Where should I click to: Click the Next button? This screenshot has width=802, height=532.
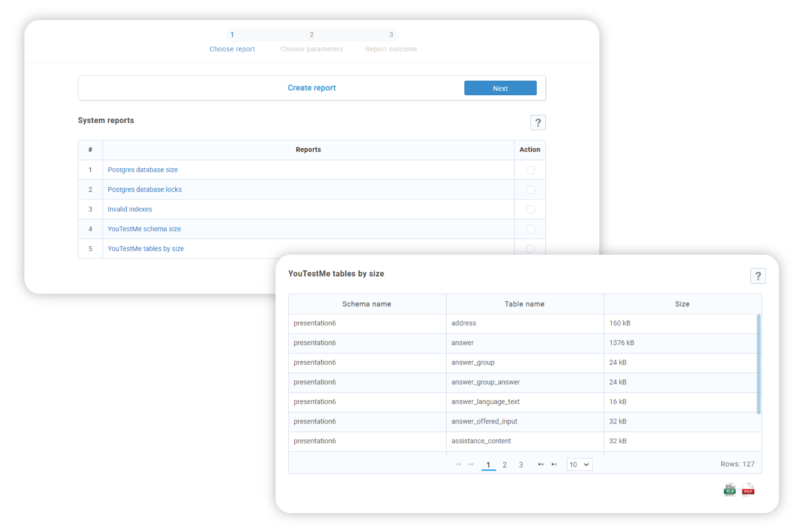point(500,88)
